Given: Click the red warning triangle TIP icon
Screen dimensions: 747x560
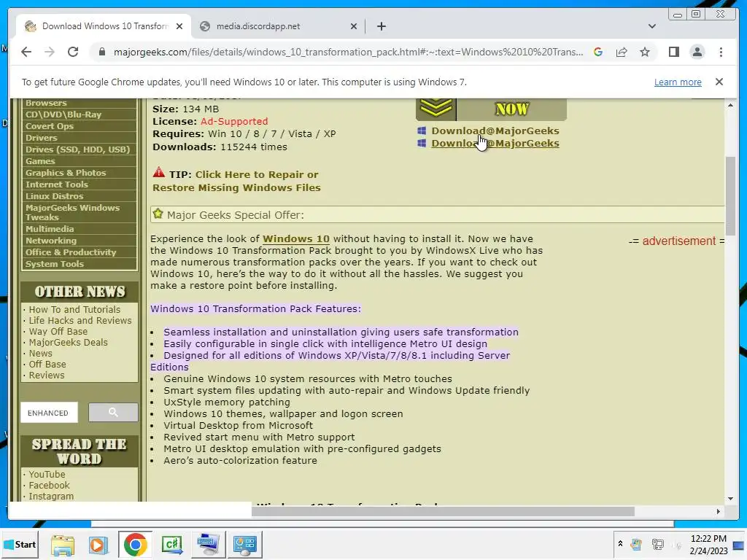Looking at the screenshot, I should [158, 172].
